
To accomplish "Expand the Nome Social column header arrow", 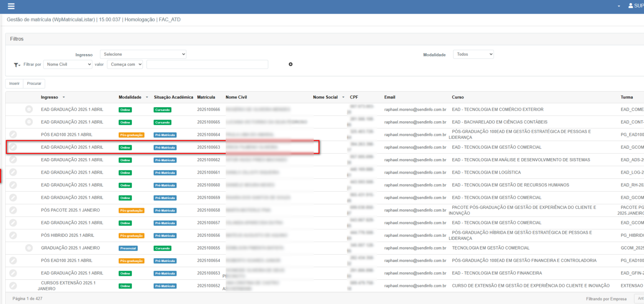I will 343,97.
